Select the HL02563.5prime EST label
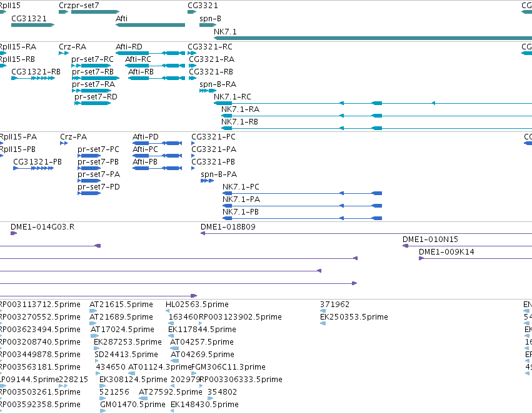 click(x=197, y=305)
